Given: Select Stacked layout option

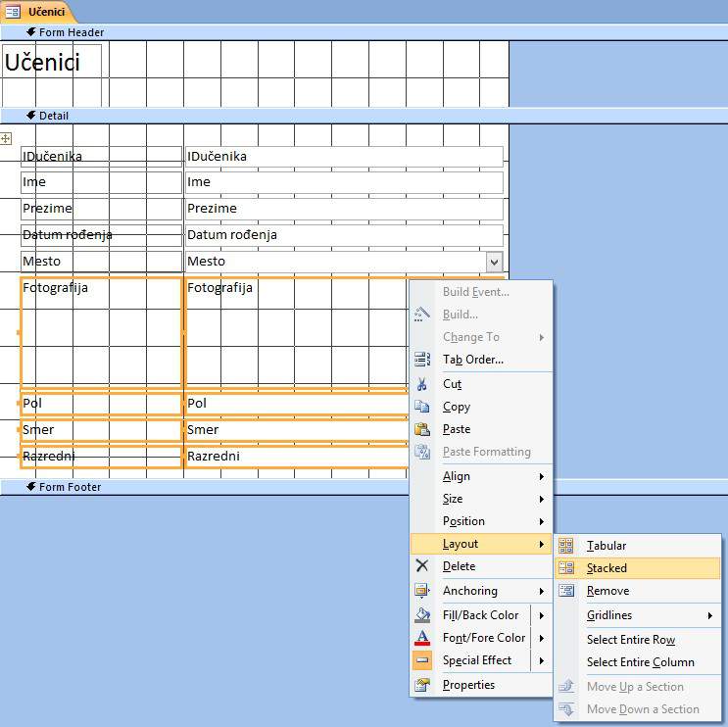Looking at the screenshot, I should (x=638, y=567).
